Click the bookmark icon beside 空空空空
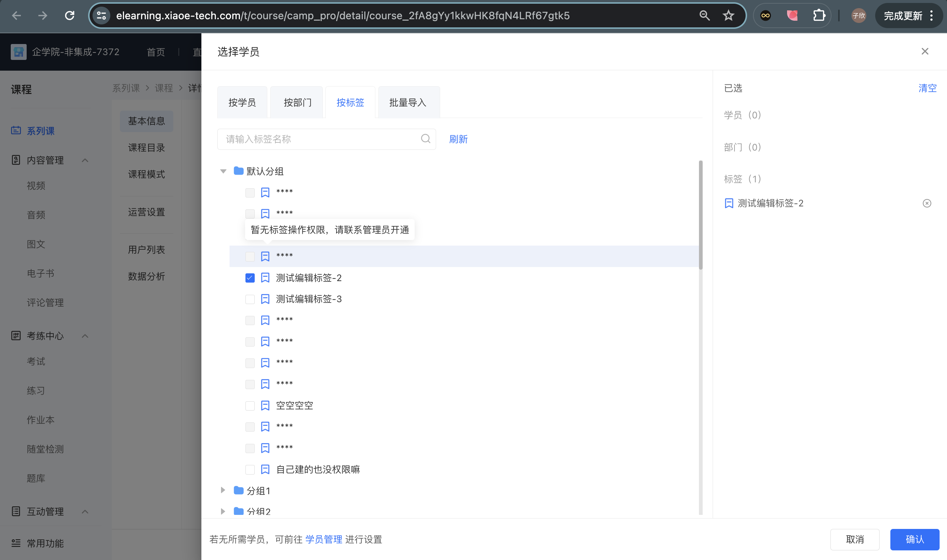The height and width of the screenshot is (560, 947). click(x=265, y=406)
